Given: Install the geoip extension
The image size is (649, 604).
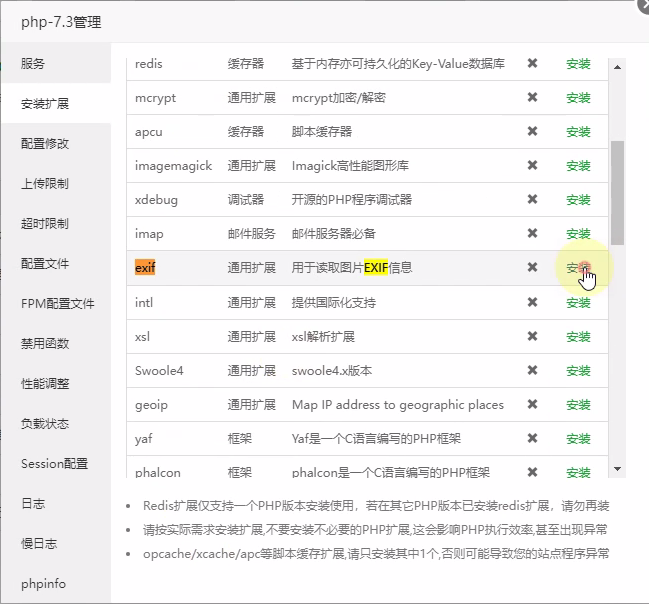Looking at the screenshot, I should click(x=578, y=404).
